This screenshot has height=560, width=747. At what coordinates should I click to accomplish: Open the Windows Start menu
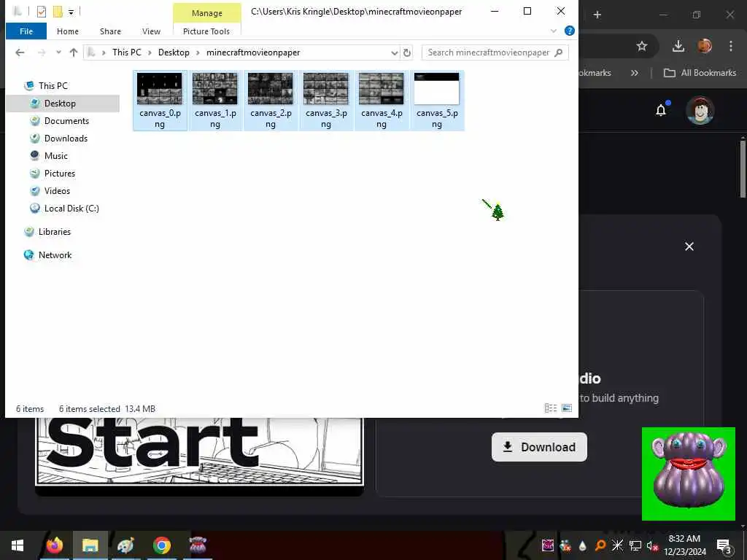18,545
